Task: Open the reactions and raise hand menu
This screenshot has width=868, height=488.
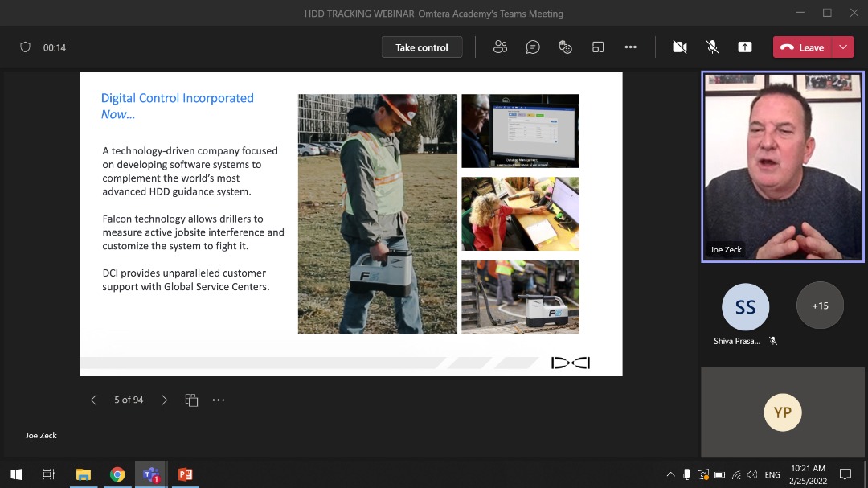Action: tap(565, 47)
